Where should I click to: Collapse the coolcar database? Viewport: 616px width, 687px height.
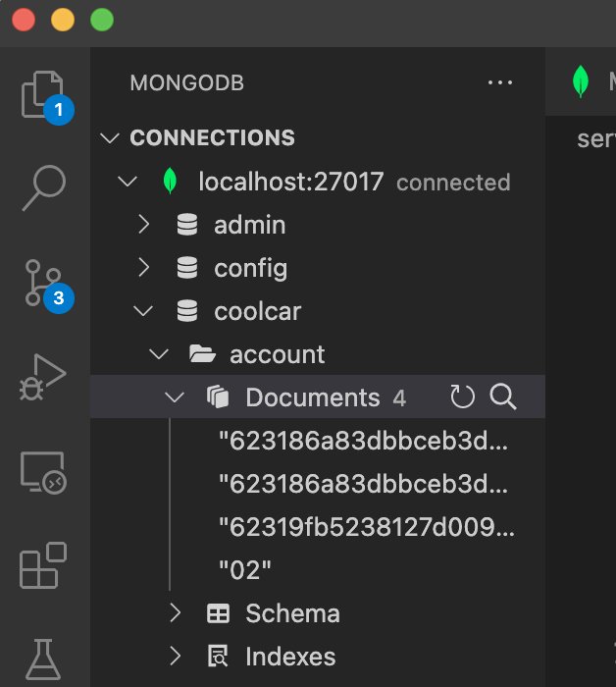click(x=144, y=311)
